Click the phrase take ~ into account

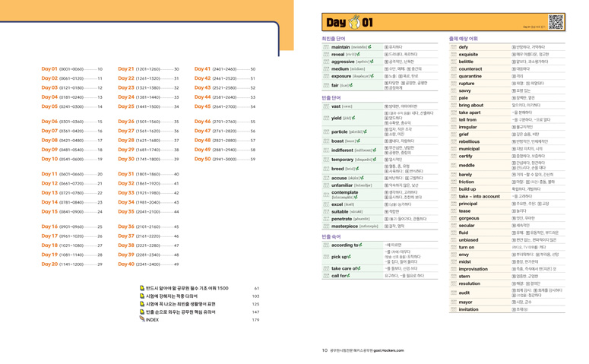480,196
